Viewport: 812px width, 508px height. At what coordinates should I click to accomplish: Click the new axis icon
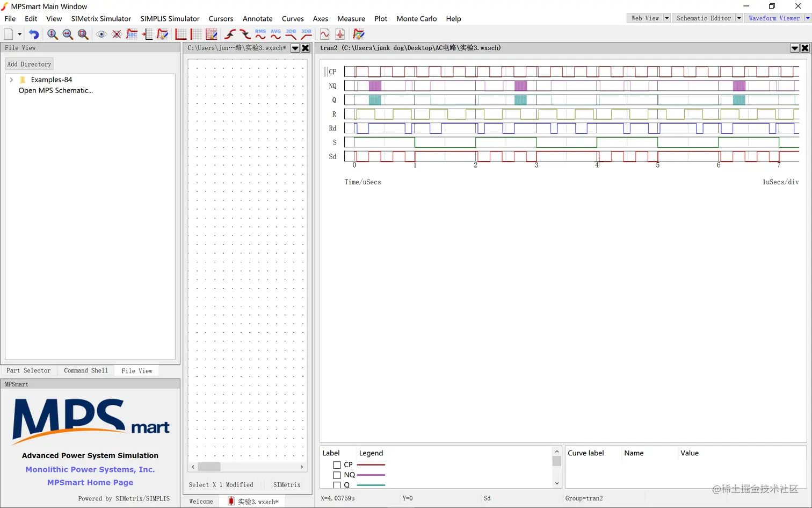coord(197,34)
